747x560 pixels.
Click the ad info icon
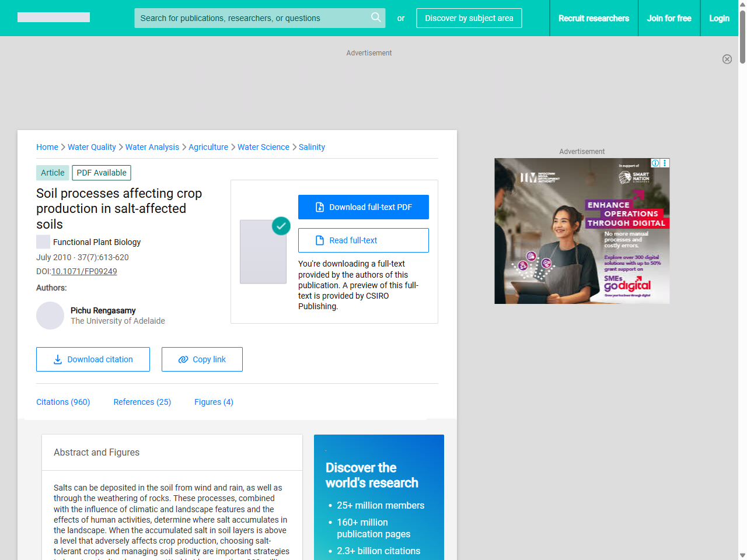pyautogui.click(x=655, y=163)
